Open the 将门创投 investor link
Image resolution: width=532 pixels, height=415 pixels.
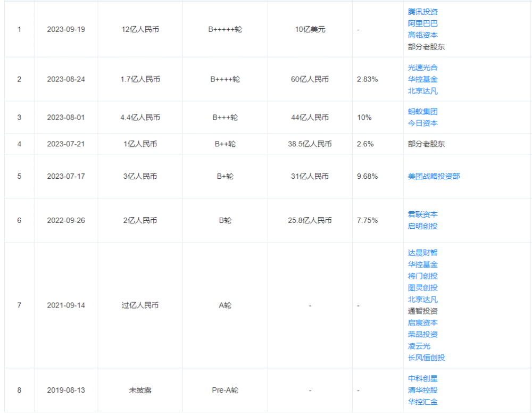click(x=422, y=276)
